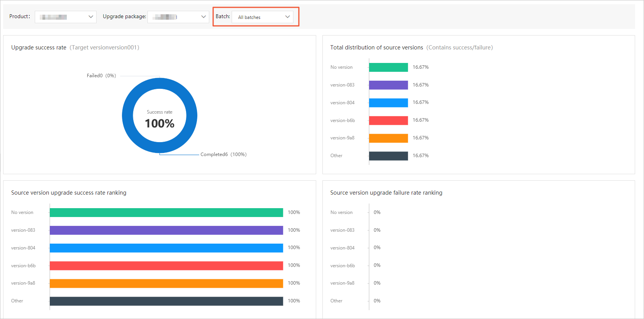Click version-9a8 label in failure ranking
Image resolution: width=644 pixels, height=319 pixels.
(342, 283)
